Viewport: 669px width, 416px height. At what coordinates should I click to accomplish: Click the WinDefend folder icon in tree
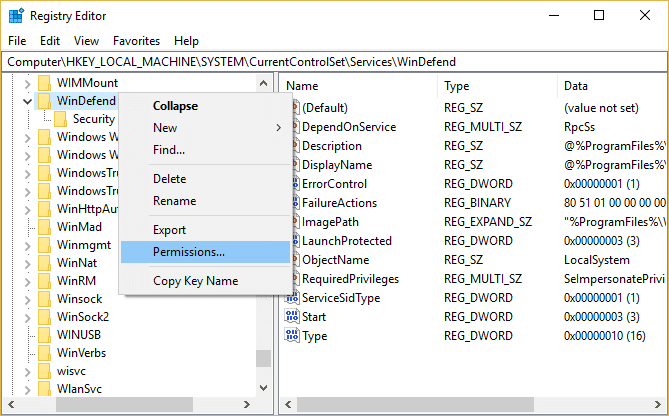pos(44,101)
